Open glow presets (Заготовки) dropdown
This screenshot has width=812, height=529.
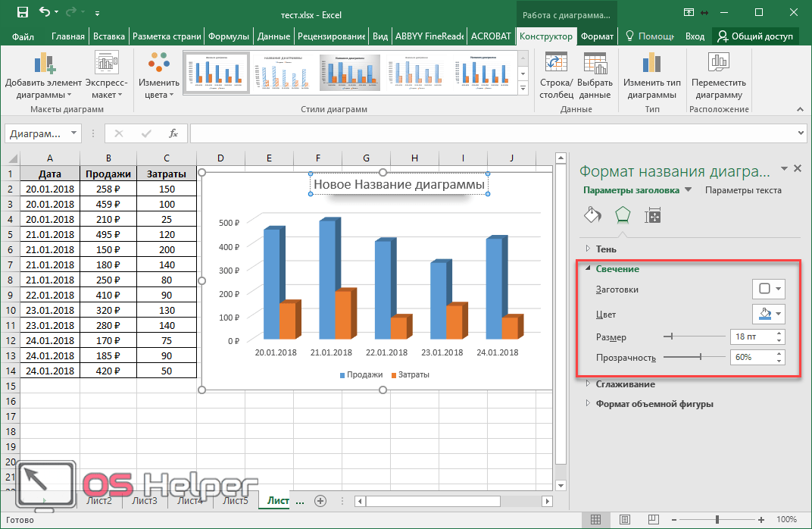pyautogui.click(x=768, y=289)
